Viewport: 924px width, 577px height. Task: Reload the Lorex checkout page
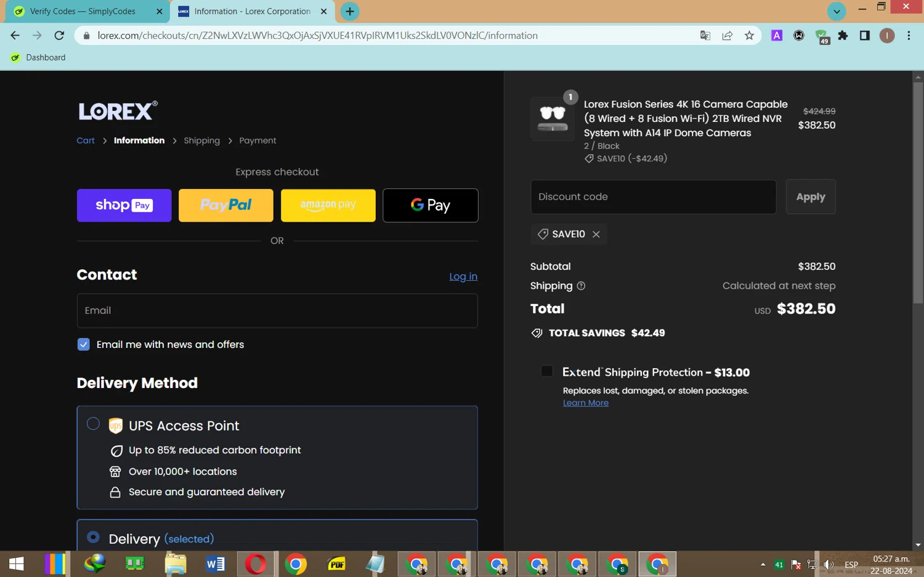(x=59, y=36)
